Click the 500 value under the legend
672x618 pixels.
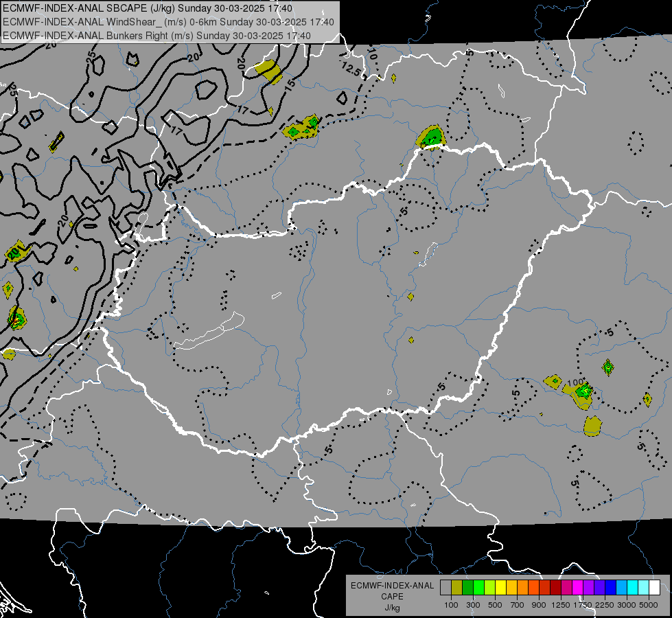(495, 605)
